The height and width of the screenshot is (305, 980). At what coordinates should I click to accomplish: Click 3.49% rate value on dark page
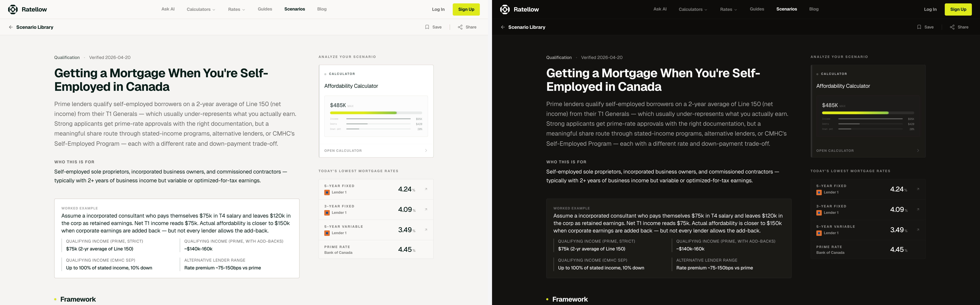[x=899, y=230]
